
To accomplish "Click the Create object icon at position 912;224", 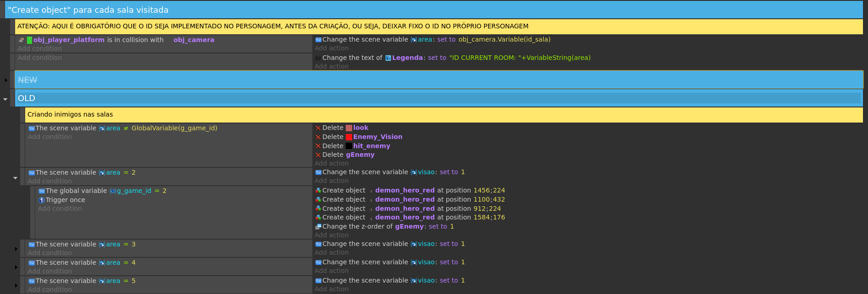I will [318, 209].
